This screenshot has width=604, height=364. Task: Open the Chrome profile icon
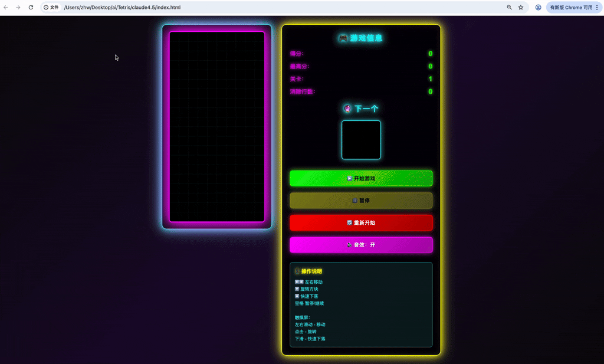(538, 7)
